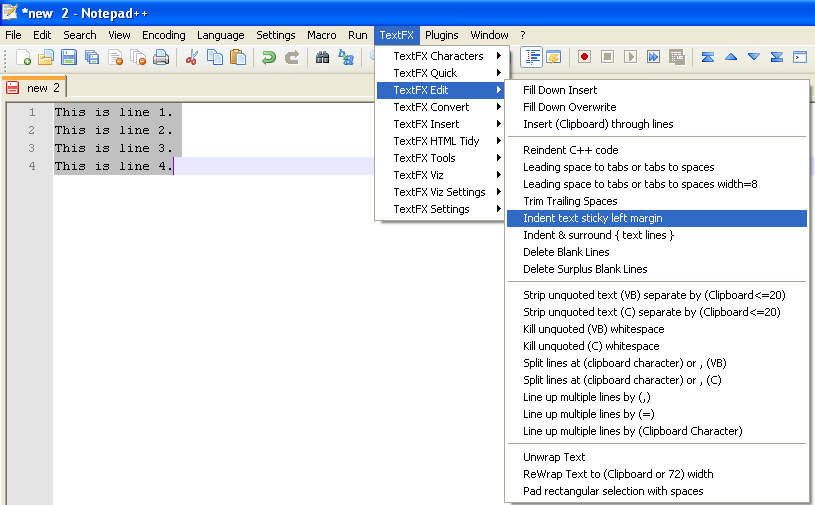Cut with the scissors icon
The height and width of the screenshot is (505, 815).
click(x=191, y=57)
